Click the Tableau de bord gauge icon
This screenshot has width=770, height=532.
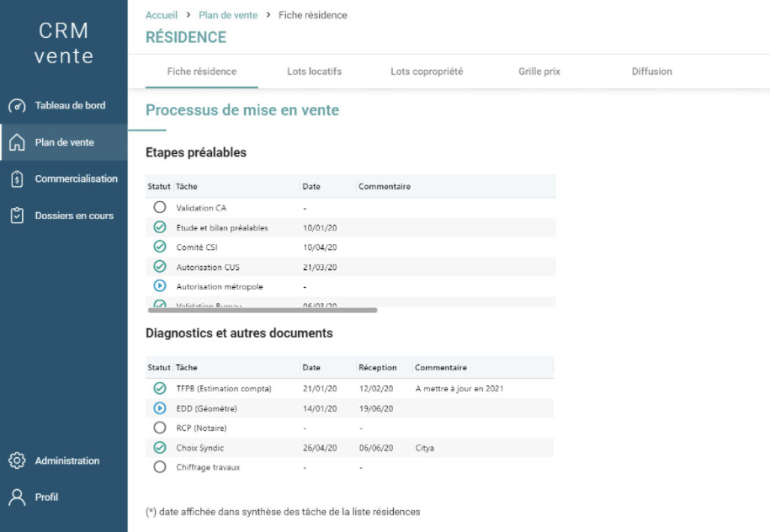point(17,105)
